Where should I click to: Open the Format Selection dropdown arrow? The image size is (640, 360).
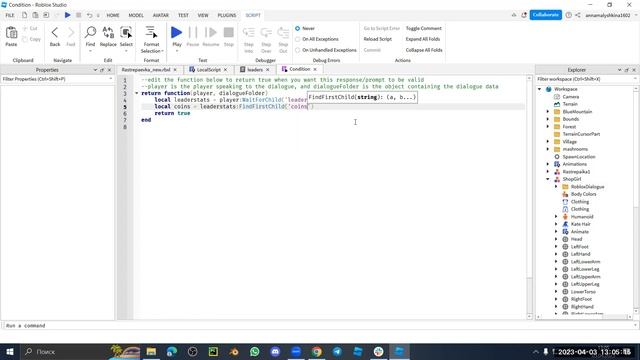[162, 51]
